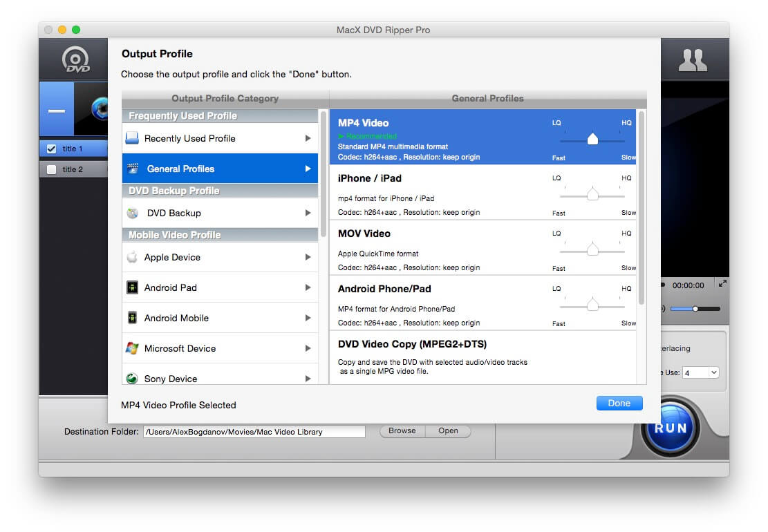This screenshot has width=768, height=532.
Task: Select the iPhone / iPad profile
Action: (x=483, y=192)
